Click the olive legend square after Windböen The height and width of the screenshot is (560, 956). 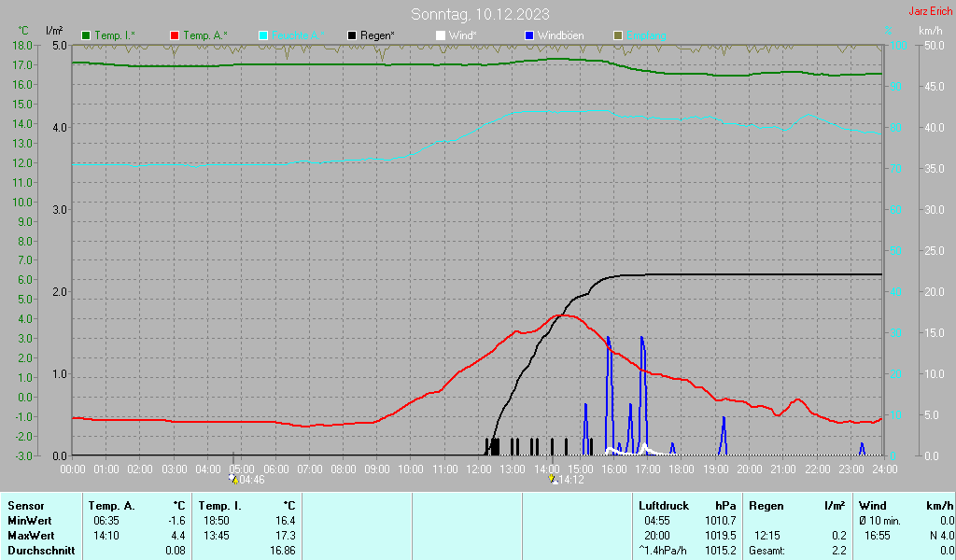(617, 35)
